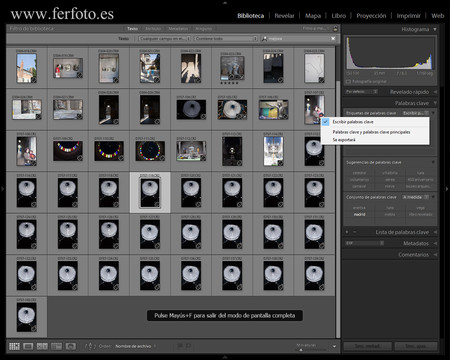Viewport: 450px width, 360px height.
Task: Switch to the Revelar module
Action: (284, 16)
